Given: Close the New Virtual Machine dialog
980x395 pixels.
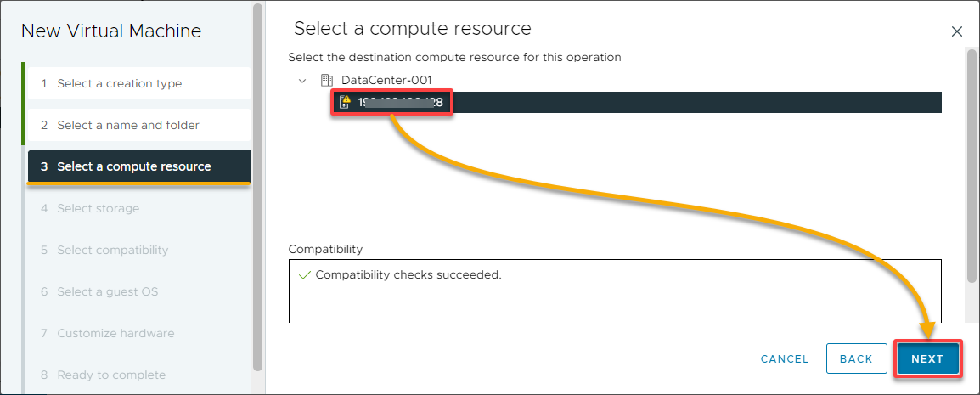Looking at the screenshot, I should pyautogui.click(x=957, y=32).
